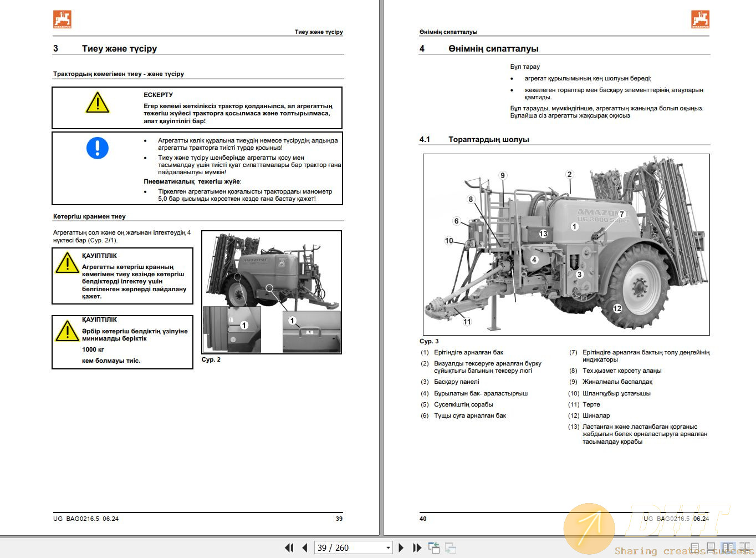Click legend item '(11) Терте'
The width and height of the screenshot is (756, 558).
click(x=584, y=404)
